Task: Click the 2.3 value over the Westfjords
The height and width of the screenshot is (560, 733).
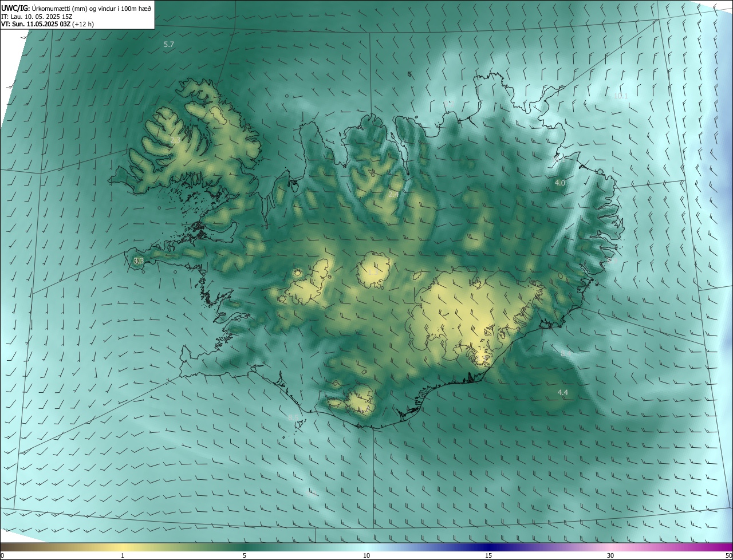Action: (x=175, y=140)
